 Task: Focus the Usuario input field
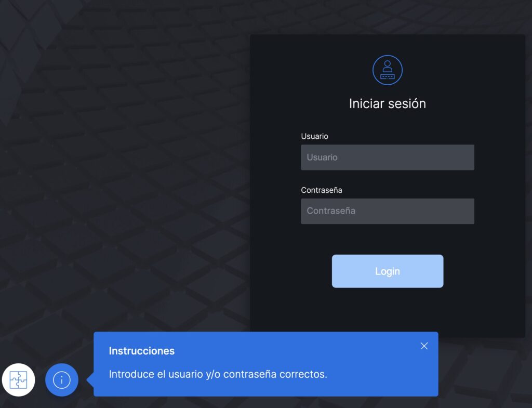(387, 157)
